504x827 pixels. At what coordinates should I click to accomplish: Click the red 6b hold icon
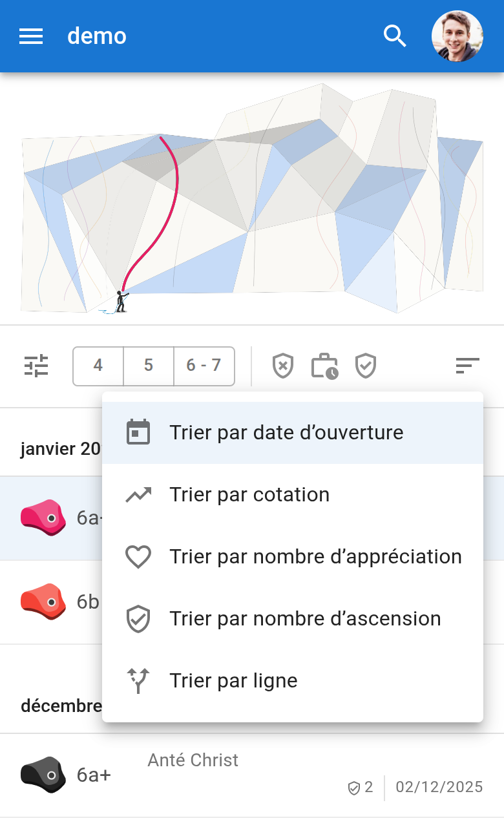point(43,602)
